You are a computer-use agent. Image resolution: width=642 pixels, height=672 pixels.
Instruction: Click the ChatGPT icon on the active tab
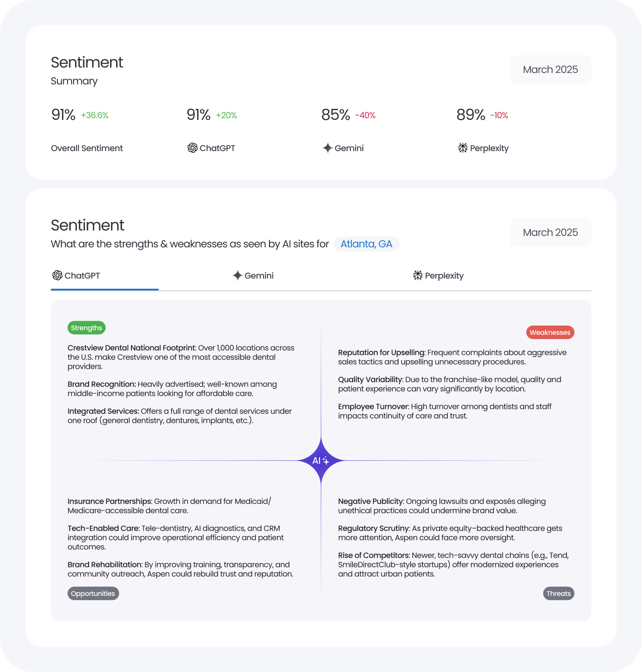57,276
